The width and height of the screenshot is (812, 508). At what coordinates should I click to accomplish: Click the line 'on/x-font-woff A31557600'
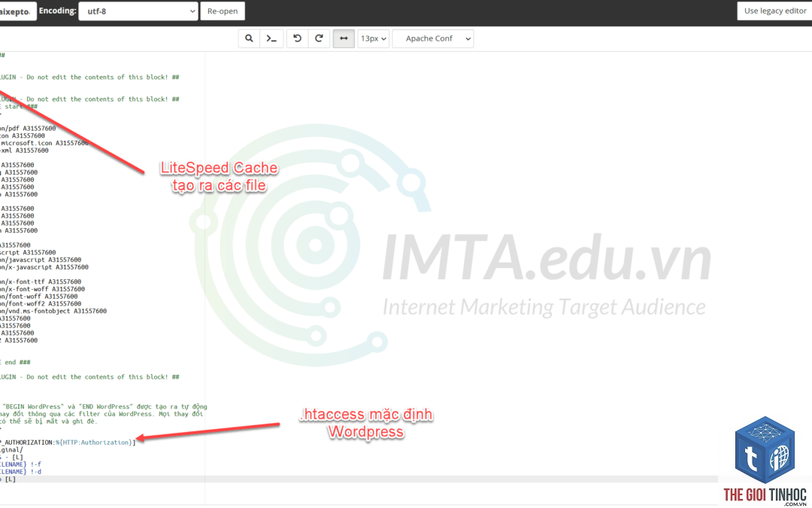click(42, 289)
